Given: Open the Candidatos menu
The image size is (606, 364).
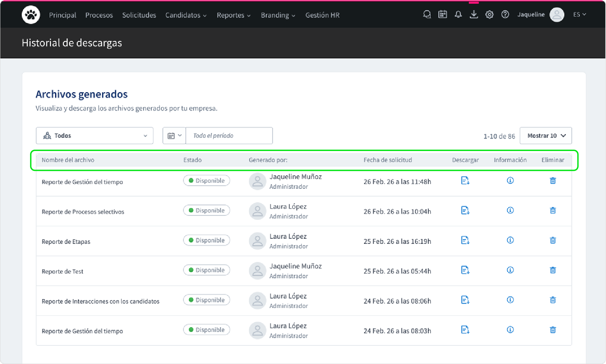Looking at the screenshot, I should [x=186, y=15].
